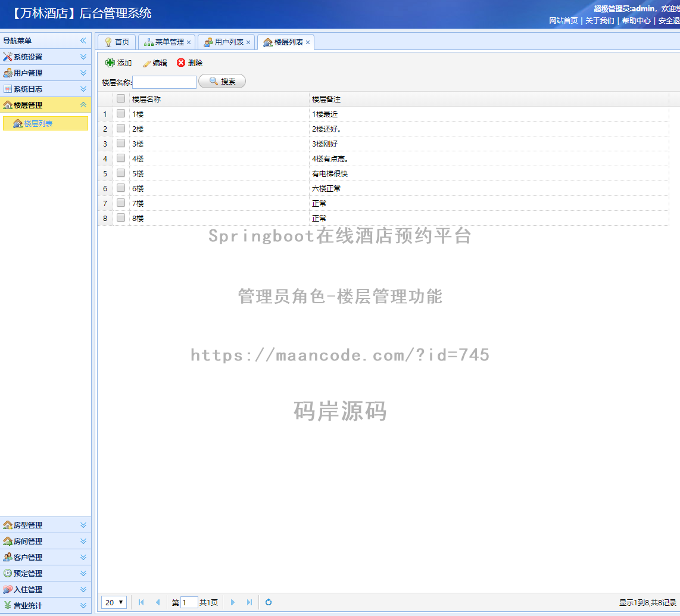680x616 pixels.
Task: Click the User Management people icon
Action: tap(7, 73)
